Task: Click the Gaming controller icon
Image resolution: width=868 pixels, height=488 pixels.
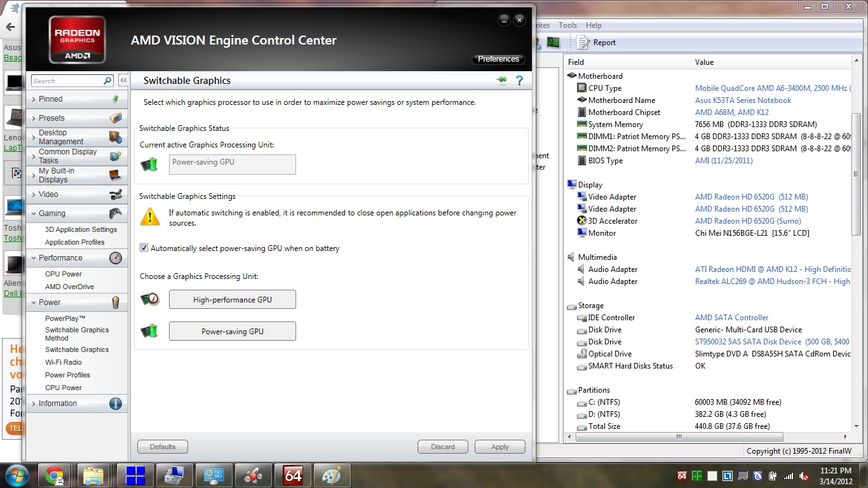Action: (x=116, y=213)
